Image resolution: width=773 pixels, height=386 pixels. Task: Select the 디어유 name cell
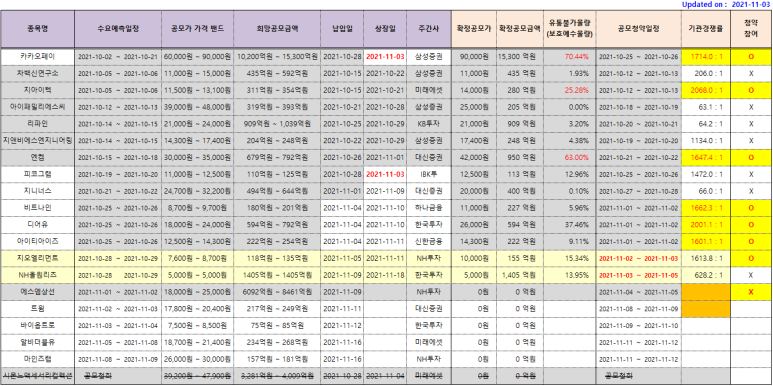tap(37, 224)
